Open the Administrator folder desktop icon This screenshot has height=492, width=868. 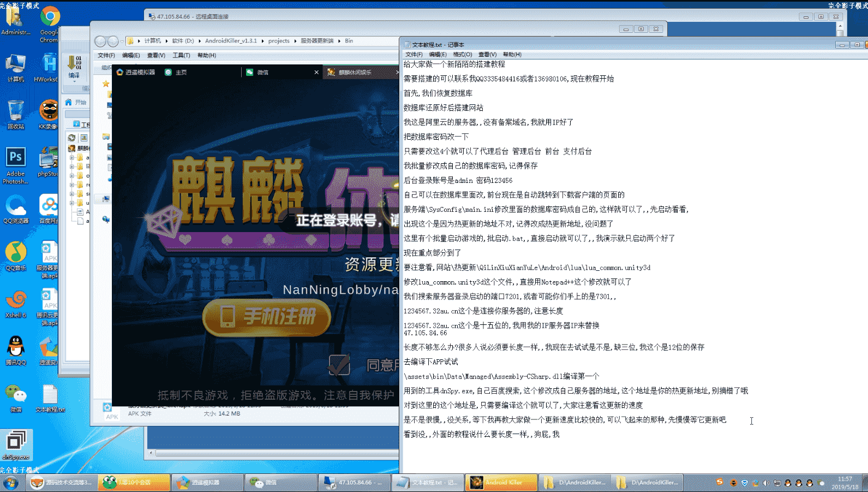pyautogui.click(x=15, y=21)
